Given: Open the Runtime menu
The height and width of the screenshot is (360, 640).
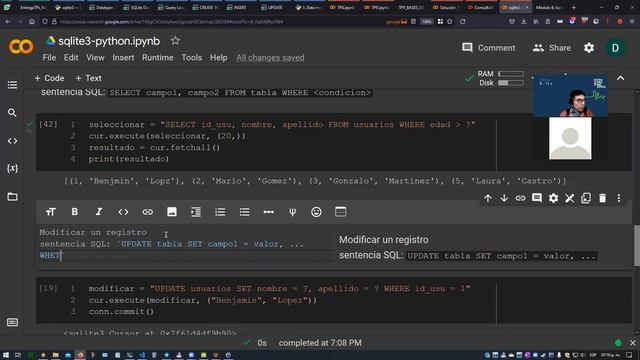Looking at the screenshot, I should (158, 58).
